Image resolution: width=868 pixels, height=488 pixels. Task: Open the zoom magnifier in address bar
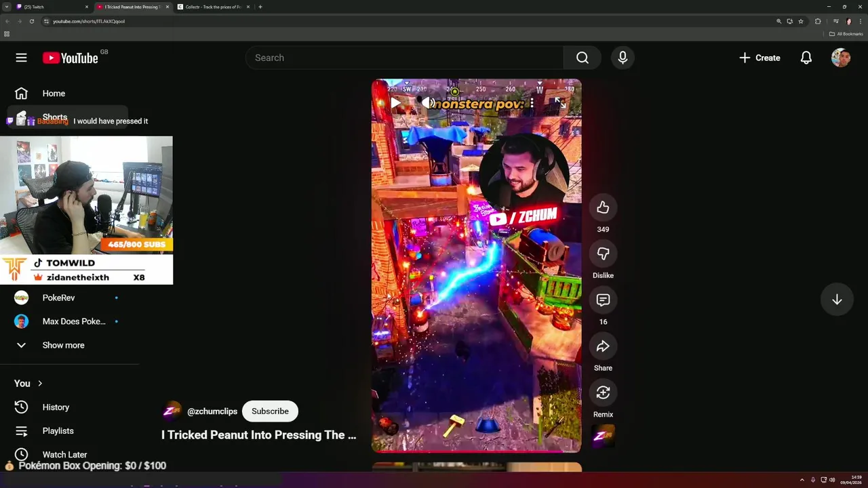click(x=778, y=21)
